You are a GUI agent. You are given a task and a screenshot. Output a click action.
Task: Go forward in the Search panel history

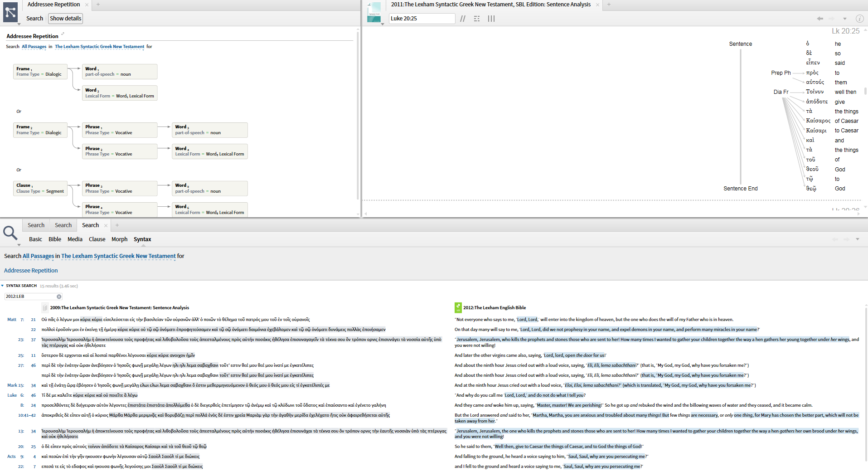coord(847,239)
